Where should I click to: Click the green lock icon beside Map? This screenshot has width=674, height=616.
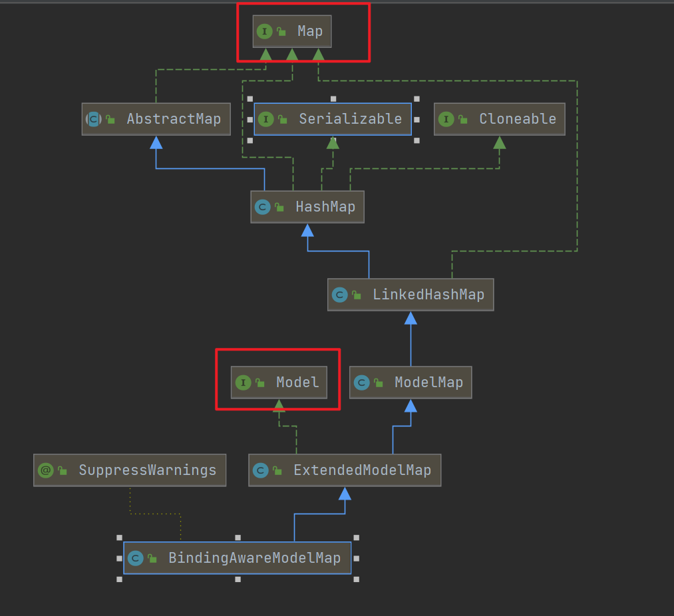click(x=281, y=31)
